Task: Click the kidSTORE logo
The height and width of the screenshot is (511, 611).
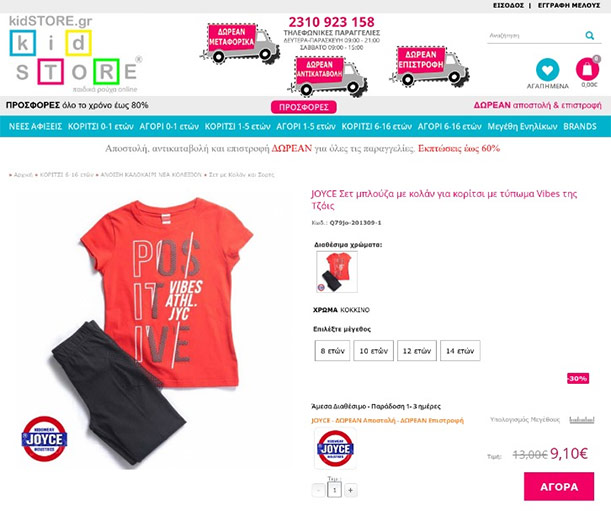Action: click(76, 54)
